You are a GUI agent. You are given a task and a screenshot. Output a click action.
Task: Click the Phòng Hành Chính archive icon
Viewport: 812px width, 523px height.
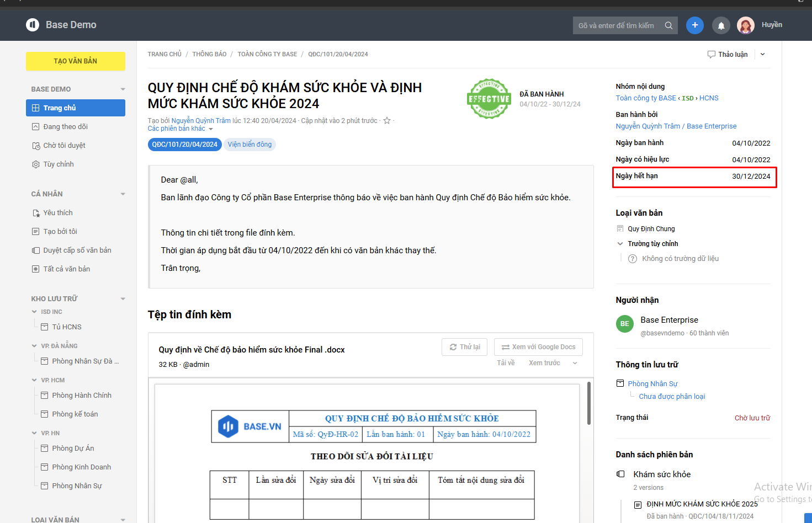45,396
